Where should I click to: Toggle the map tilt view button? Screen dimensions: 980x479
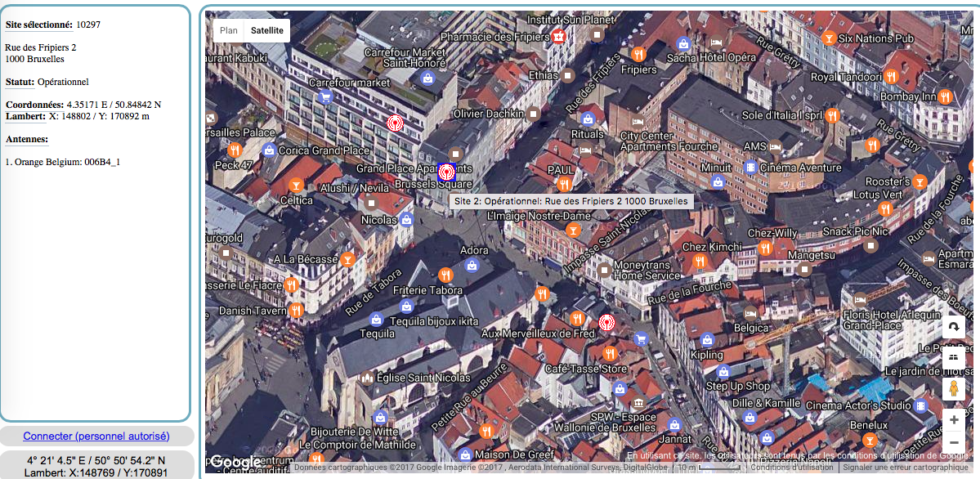coord(954,358)
